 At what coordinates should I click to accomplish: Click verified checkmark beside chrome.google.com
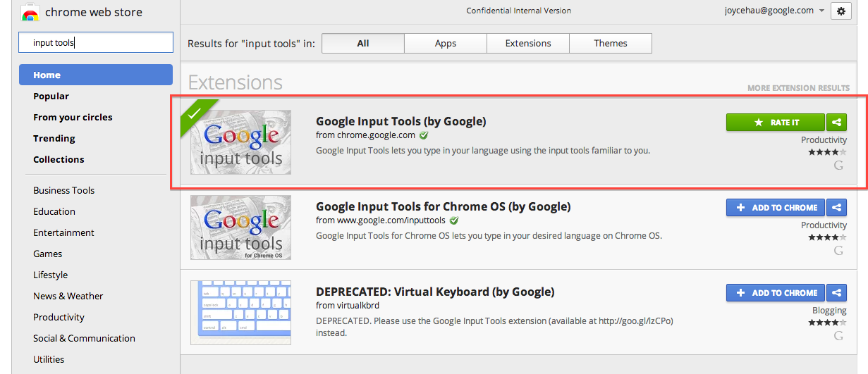423,135
